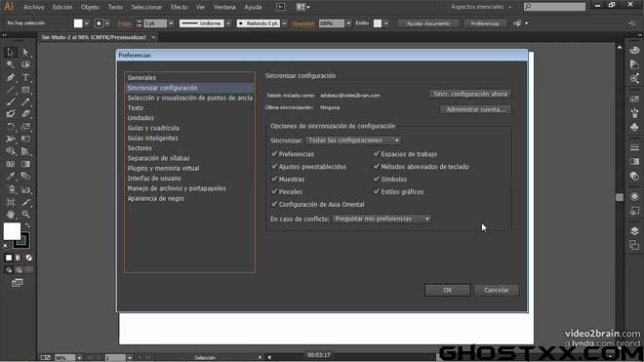Open the Objeto menu
Screen dimensions: 644x362
click(x=90, y=7)
